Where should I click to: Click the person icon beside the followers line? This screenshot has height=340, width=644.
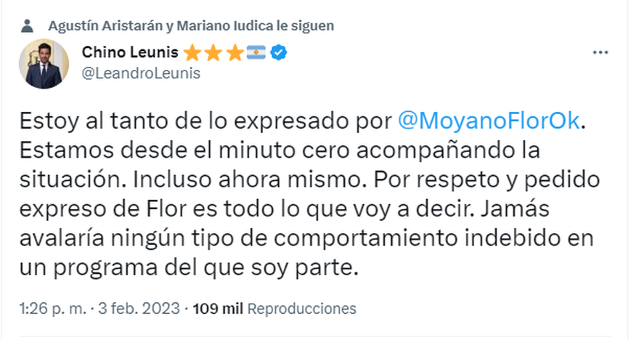pos(28,25)
